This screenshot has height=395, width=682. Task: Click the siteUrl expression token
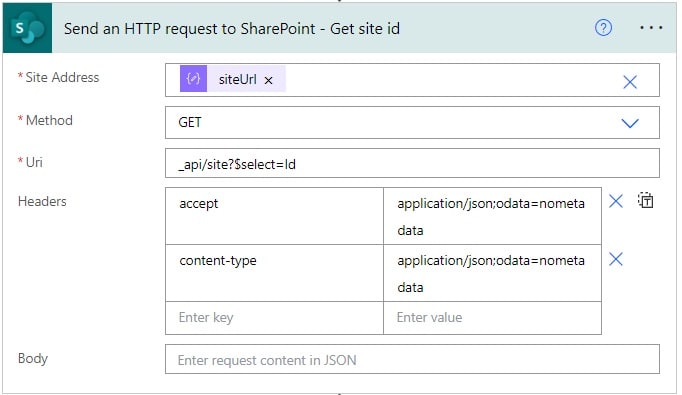[233, 79]
